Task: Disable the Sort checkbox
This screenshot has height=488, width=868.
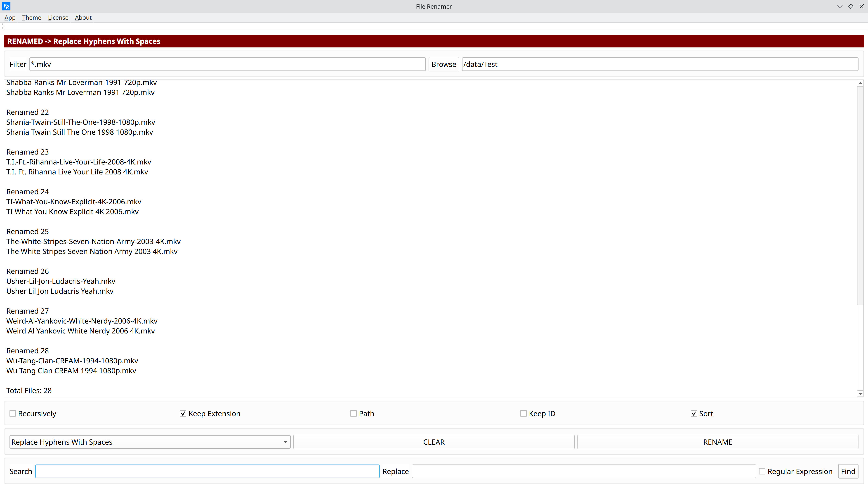Action: coord(694,414)
